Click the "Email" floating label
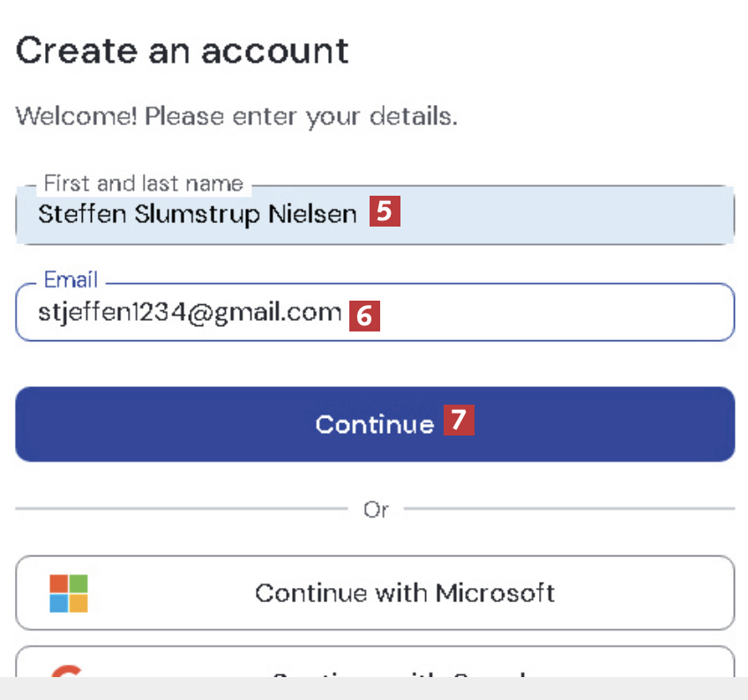The width and height of the screenshot is (748, 700). [71, 280]
